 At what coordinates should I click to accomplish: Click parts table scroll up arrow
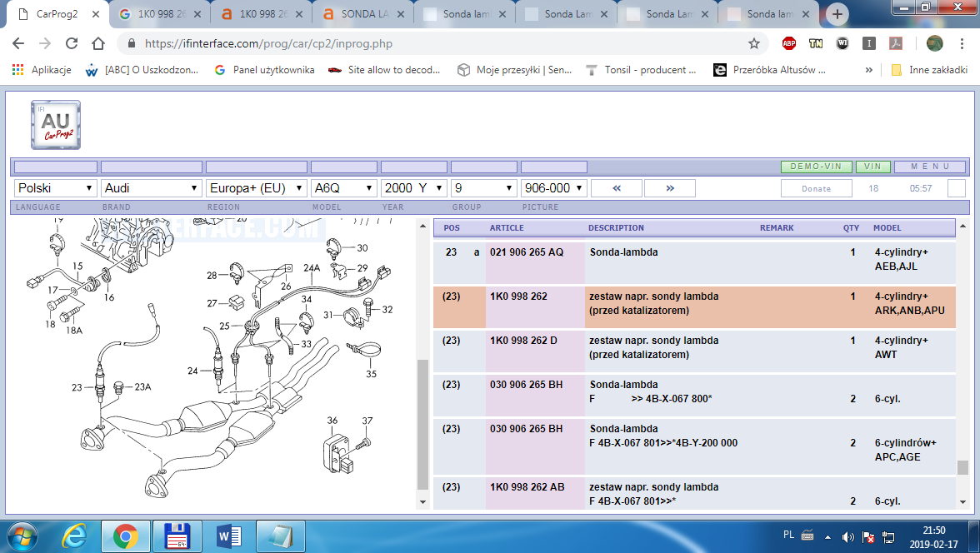[x=962, y=227]
